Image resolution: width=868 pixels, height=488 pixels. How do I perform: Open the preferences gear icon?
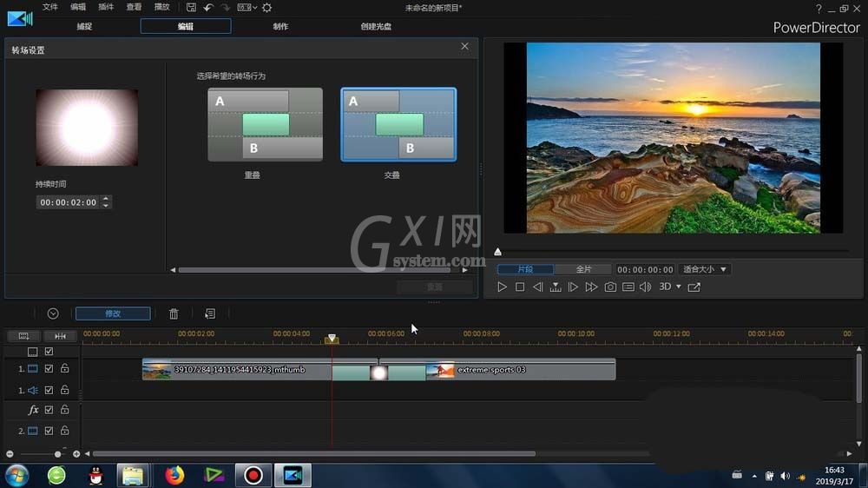pyautogui.click(x=266, y=7)
